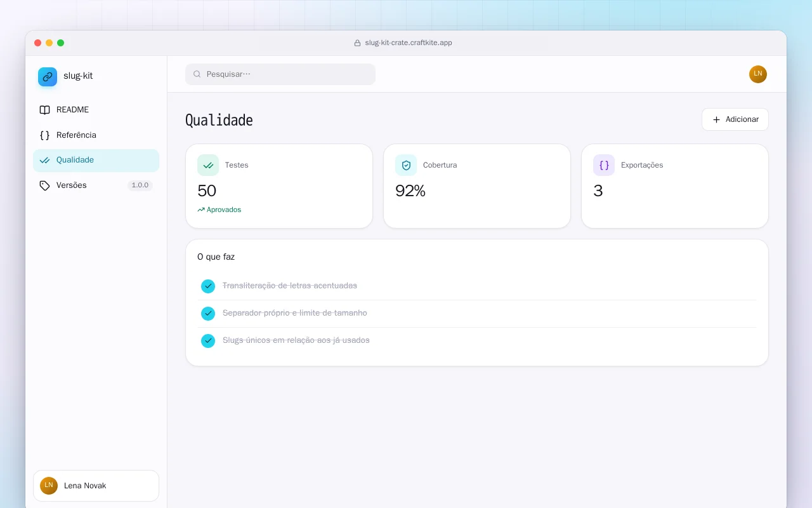Click the Testes card label

click(x=237, y=165)
